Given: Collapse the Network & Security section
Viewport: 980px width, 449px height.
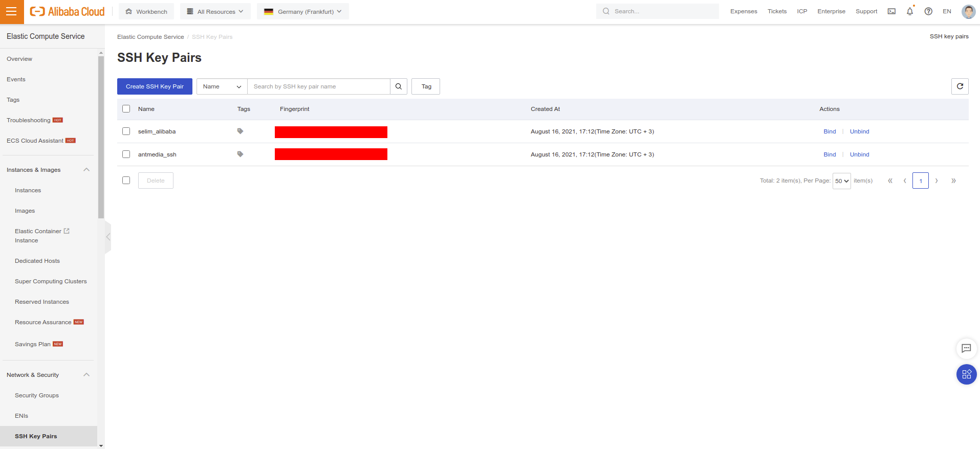Looking at the screenshot, I should 86,375.
